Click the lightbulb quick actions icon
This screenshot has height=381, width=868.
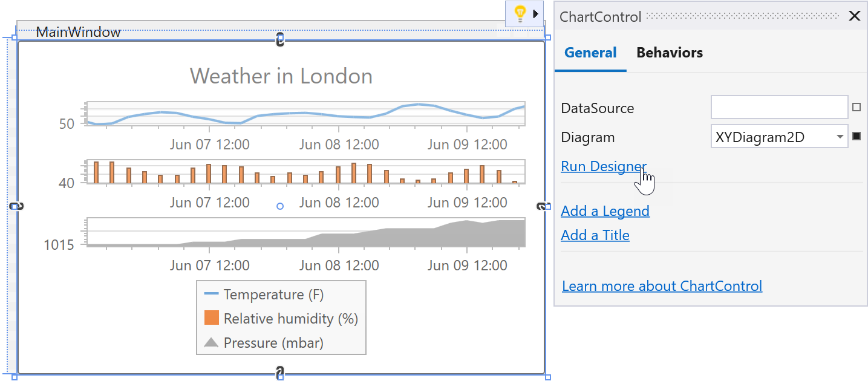coord(520,13)
